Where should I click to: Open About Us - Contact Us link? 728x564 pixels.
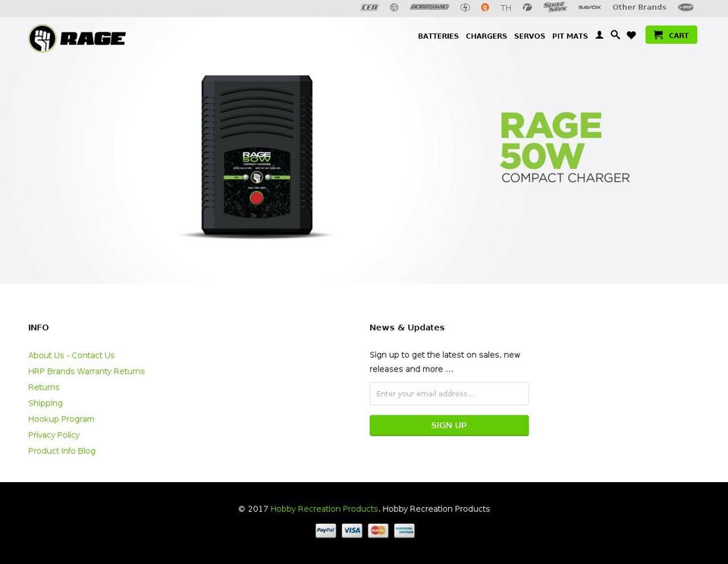71,355
